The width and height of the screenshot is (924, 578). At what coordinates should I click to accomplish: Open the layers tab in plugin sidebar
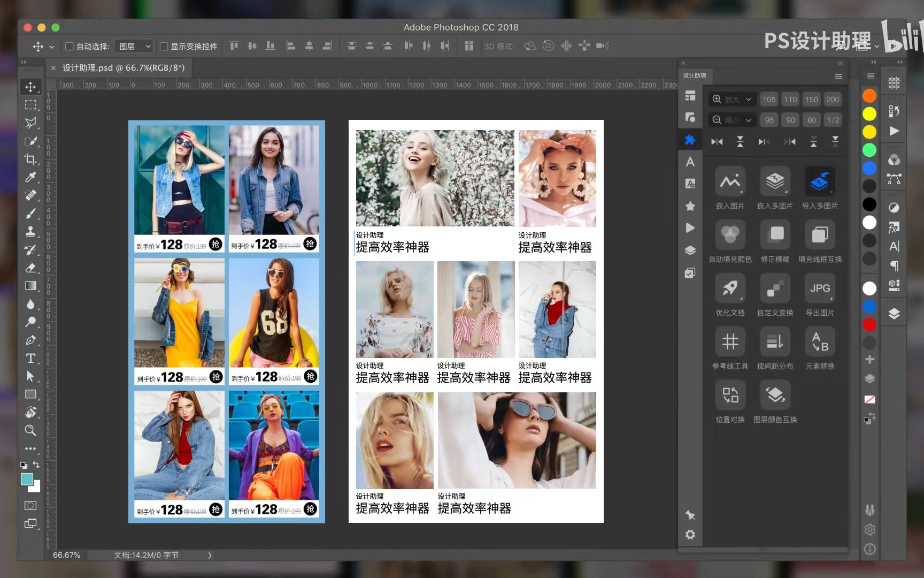pyautogui.click(x=690, y=250)
